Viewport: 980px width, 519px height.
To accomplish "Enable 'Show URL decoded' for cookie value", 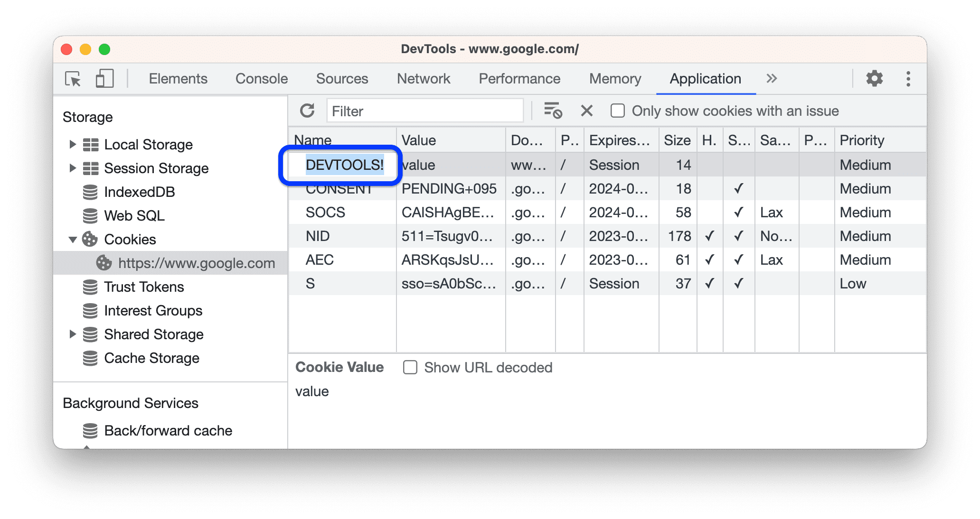I will 411,367.
